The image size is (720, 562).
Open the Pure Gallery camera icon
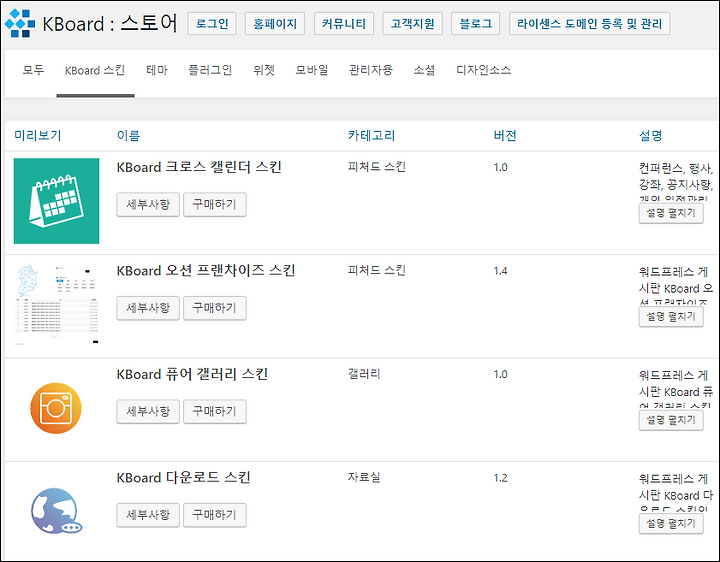click(56, 408)
